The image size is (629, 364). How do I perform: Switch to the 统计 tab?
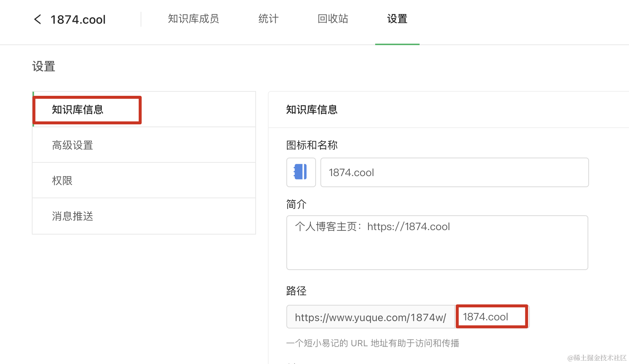(x=268, y=19)
